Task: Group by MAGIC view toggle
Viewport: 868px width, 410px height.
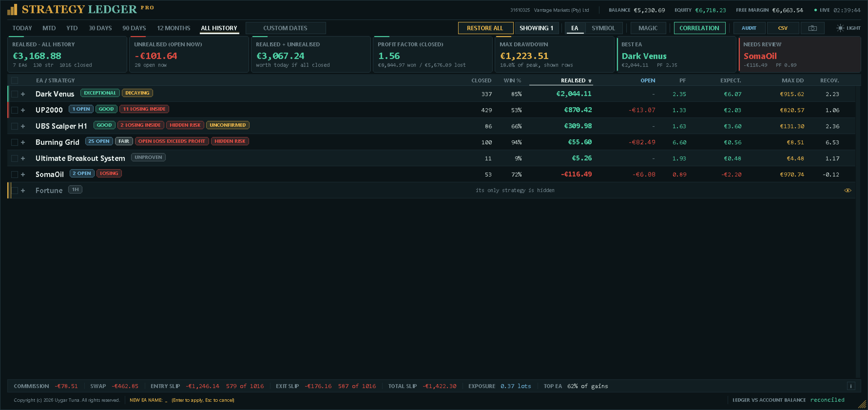Action: (x=648, y=28)
